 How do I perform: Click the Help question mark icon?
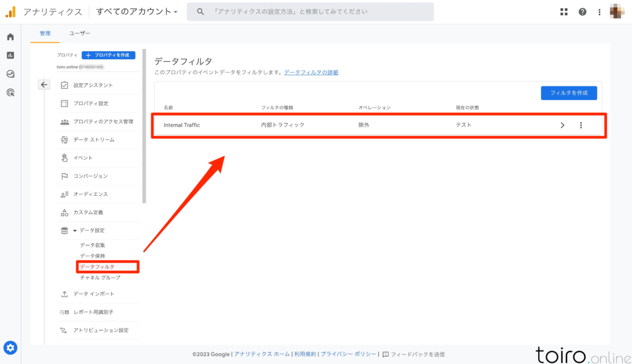click(x=582, y=12)
